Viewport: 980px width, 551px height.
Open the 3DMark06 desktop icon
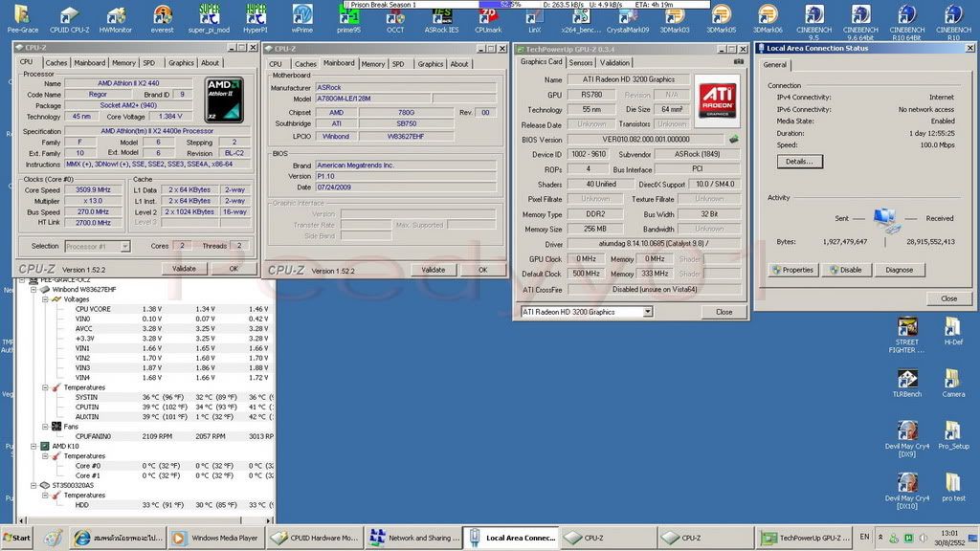tap(768, 19)
